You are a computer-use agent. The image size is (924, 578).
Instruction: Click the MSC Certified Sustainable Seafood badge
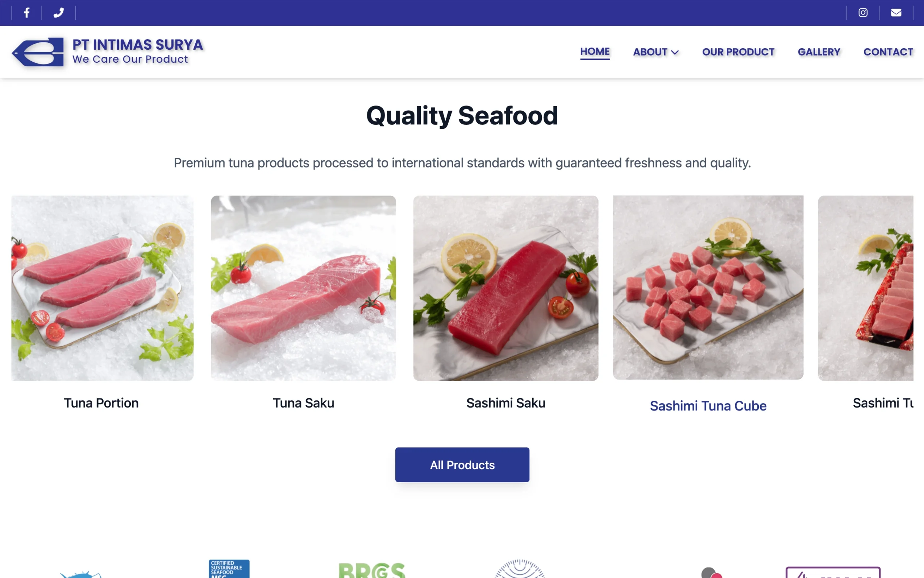[x=229, y=569]
